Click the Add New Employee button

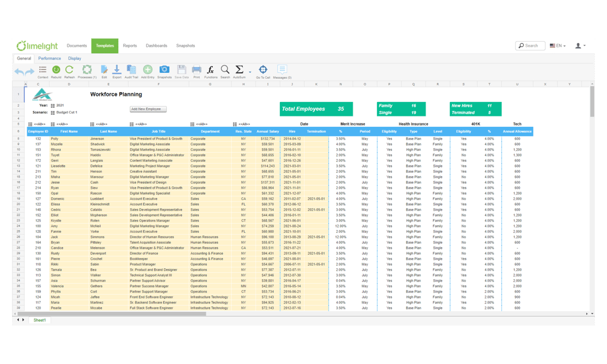pyautogui.click(x=148, y=109)
